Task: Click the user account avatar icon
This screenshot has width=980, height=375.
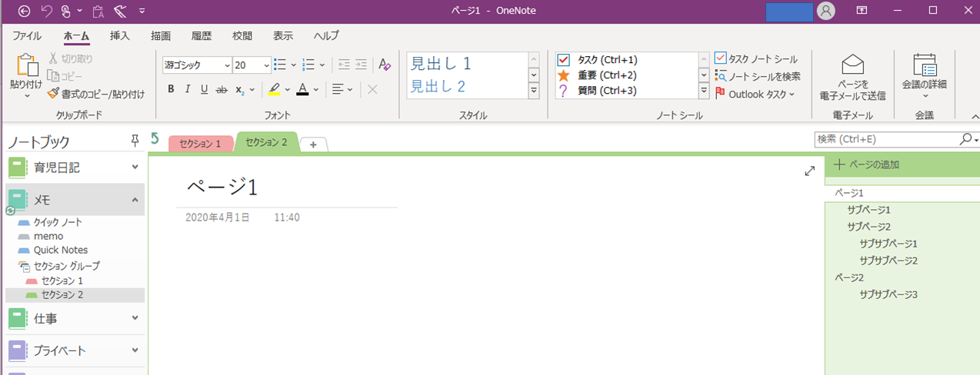Action: 826,11
